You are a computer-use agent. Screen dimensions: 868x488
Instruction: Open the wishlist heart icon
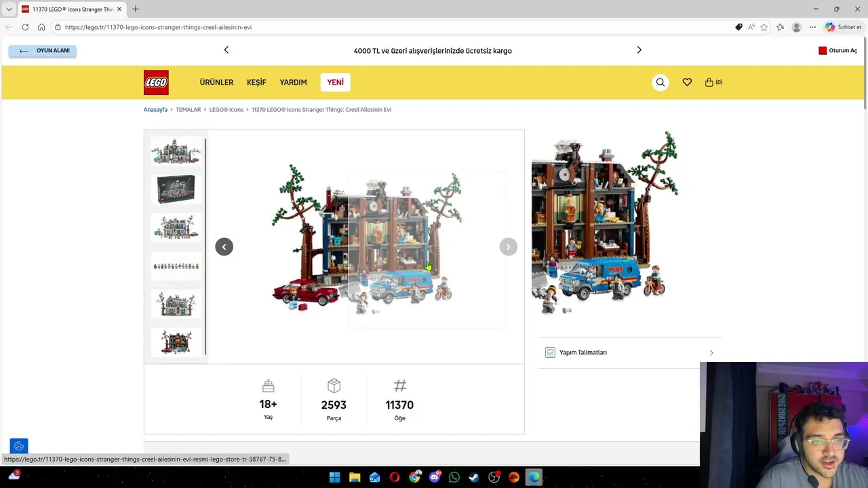tap(687, 82)
